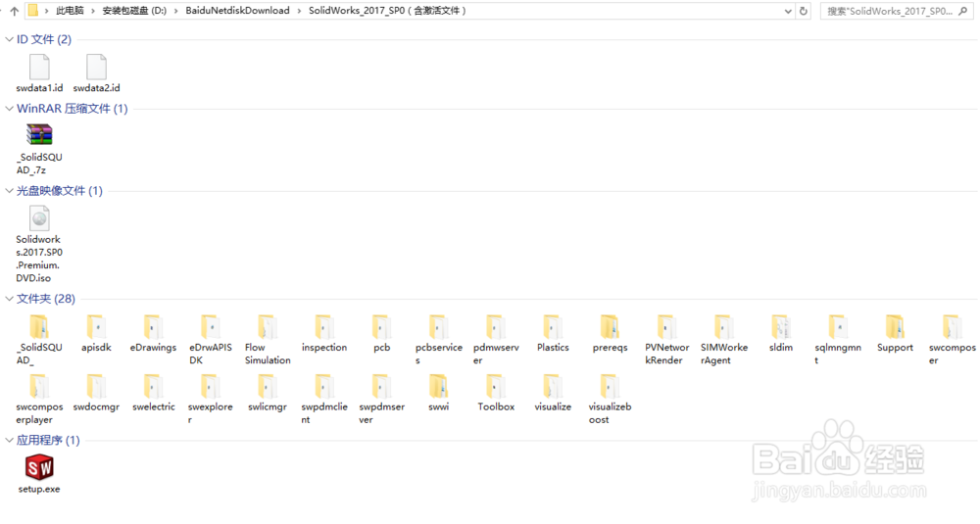Navigate to 此电脑 breadcrumb
Image resolution: width=980 pixels, height=524 pixels.
(x=70, y=11)
